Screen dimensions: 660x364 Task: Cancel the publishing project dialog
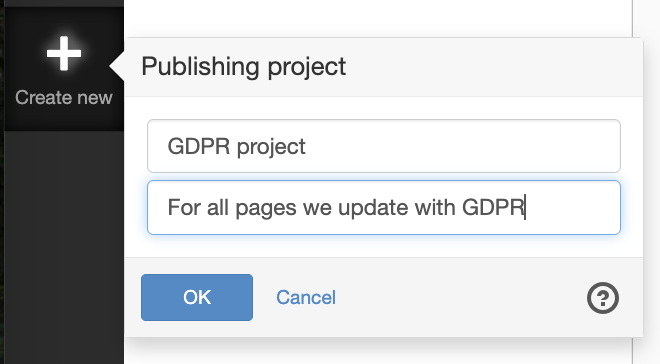coord(306,298)
